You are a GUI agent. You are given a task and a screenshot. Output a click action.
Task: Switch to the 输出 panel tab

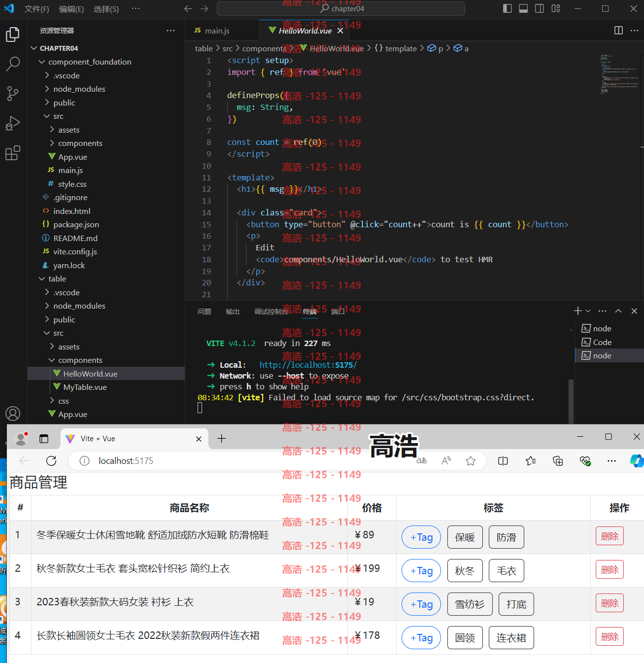click(x=233, y=312)
